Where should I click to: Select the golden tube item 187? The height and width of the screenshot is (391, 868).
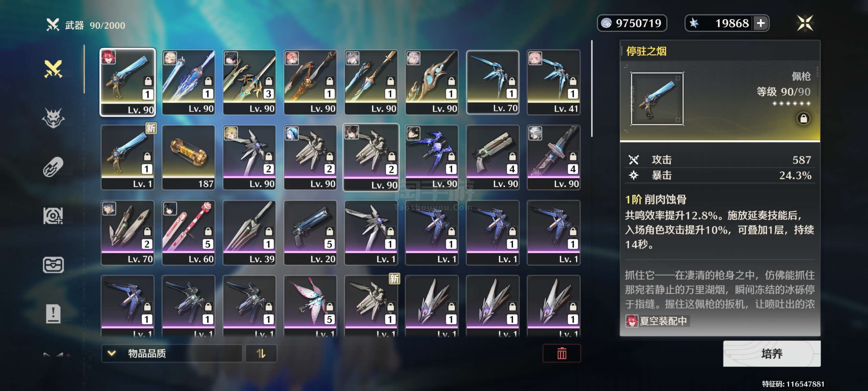click(188, 157)
